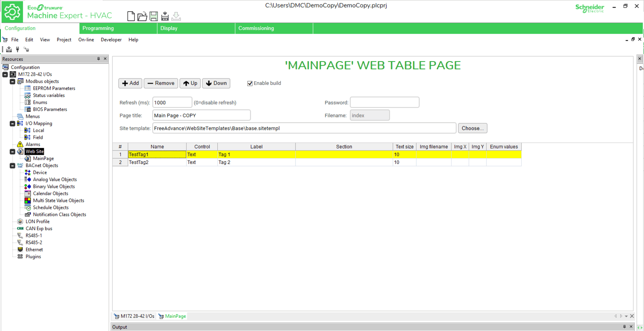Image resolution: width=644 pixels, height=331 pixels.
Task: Move row with the Up button
Action: (x=190, y=83)
